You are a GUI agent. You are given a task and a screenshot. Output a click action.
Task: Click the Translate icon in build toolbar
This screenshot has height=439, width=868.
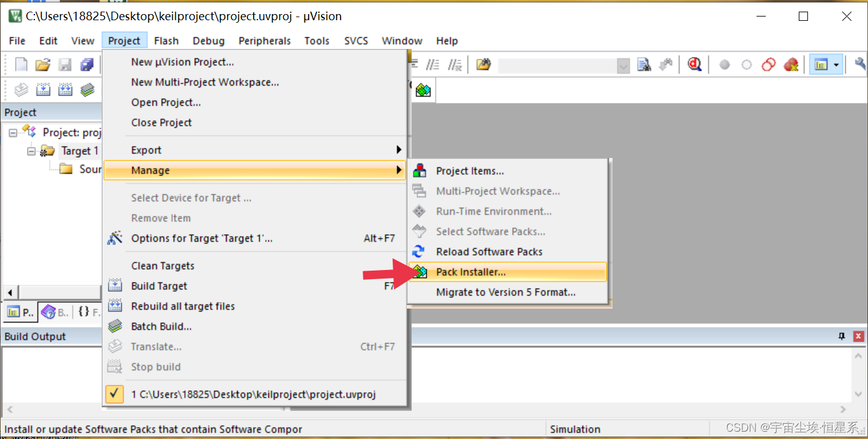coord(21,90)
